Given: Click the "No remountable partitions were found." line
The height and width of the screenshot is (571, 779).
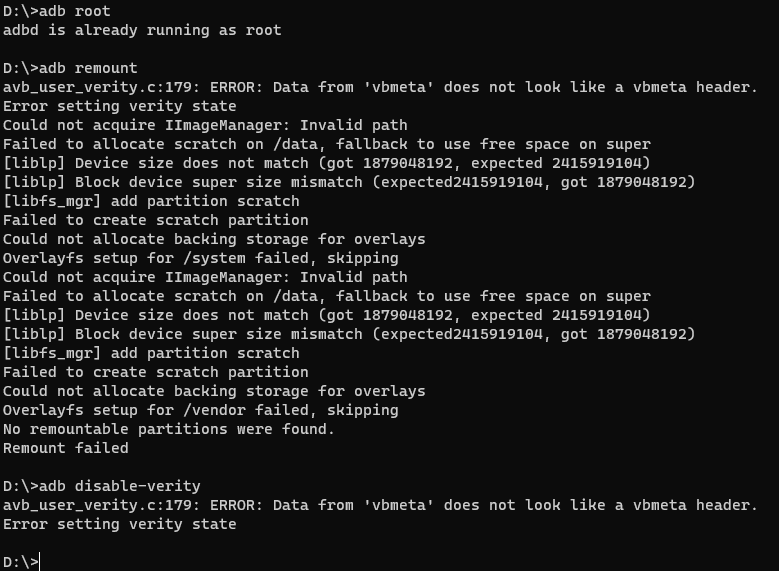Looking at the screenshot, I should (169, 429).
